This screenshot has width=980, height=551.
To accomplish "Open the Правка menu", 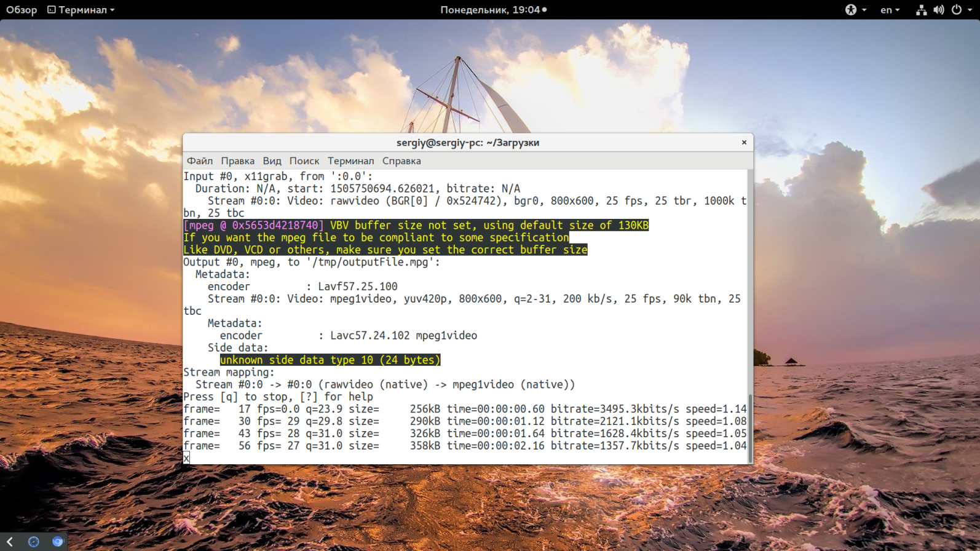I will [237, 161].
